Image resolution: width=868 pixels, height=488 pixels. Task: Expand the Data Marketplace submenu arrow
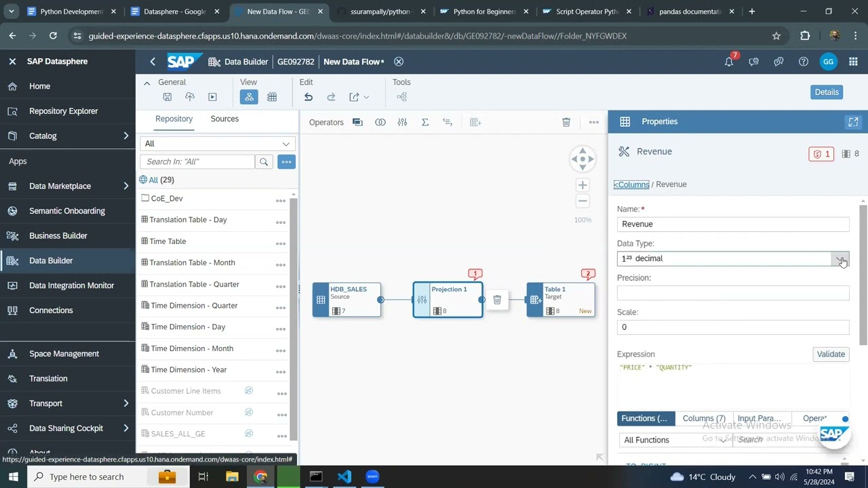point(125,186)
